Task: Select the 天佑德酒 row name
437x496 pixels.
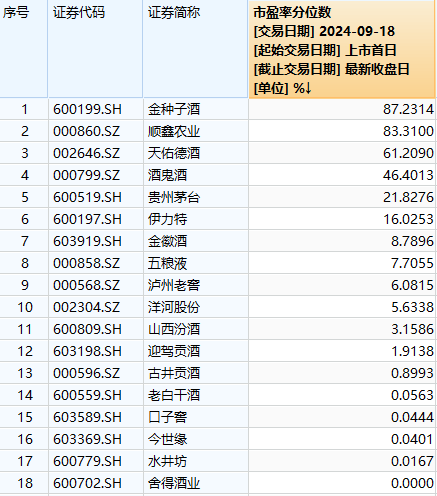Action: 174,153
